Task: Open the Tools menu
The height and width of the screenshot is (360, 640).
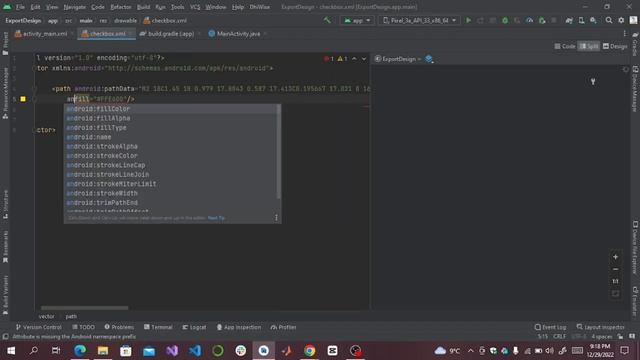Action: tap(177, 7)
